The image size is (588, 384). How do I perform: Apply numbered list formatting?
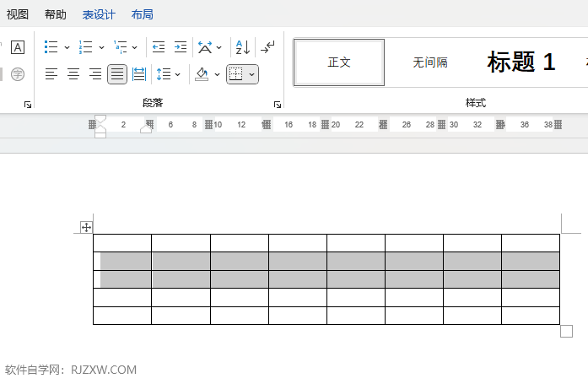tap(86, 47)
